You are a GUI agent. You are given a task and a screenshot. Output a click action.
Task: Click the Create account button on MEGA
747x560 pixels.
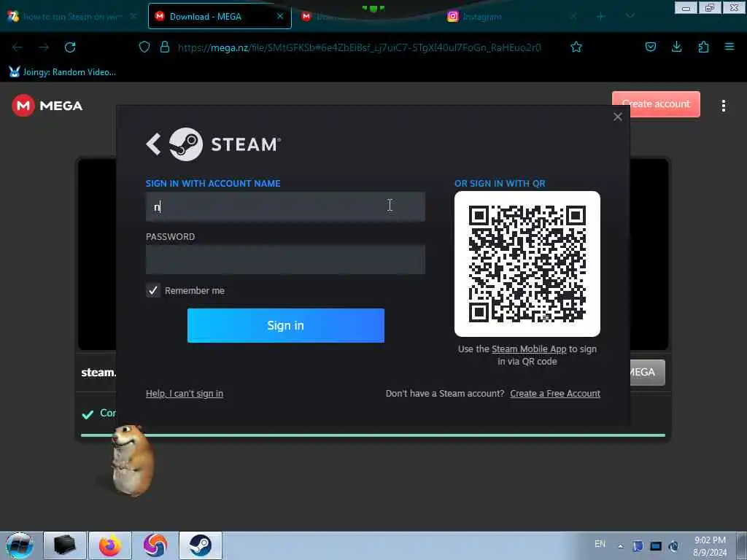(656, 104)
